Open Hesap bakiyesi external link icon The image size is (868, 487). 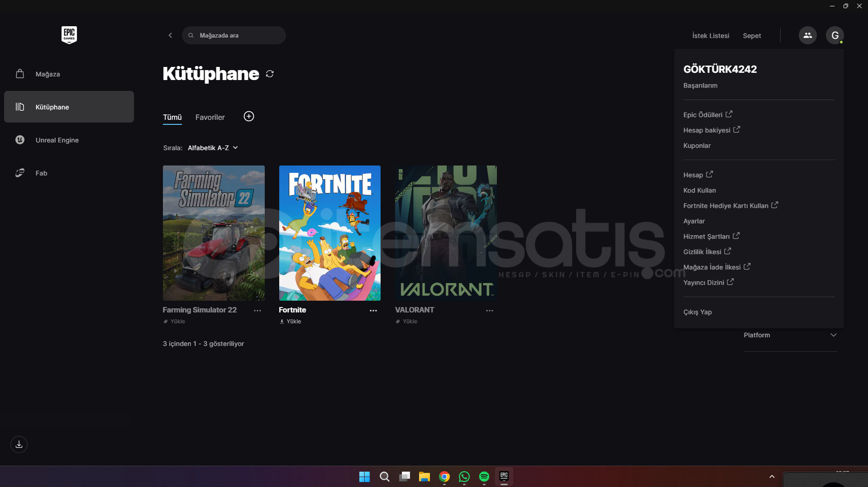(x=737, y=130)
